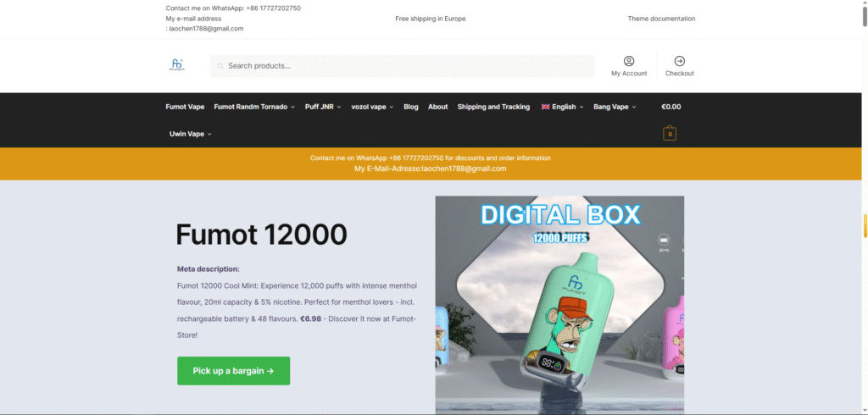Focus the Search products field
This screenshot has height=415, width=868.
click(x=407, y=66)
